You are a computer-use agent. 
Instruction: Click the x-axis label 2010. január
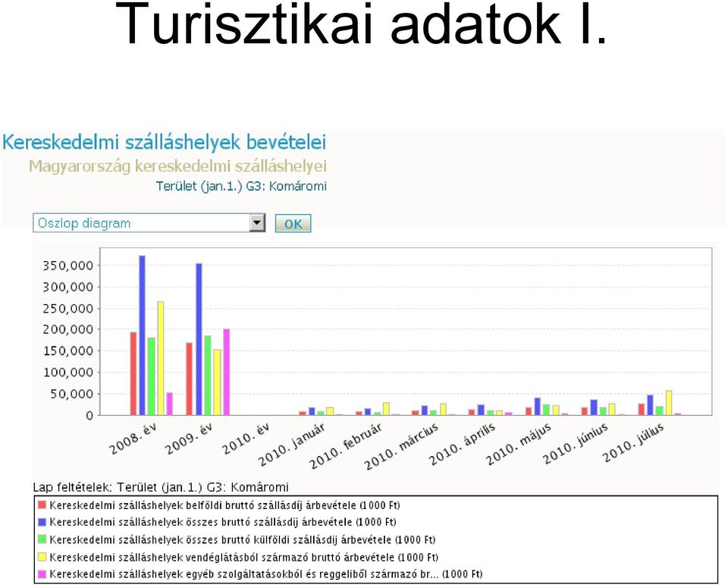(291, 445)
